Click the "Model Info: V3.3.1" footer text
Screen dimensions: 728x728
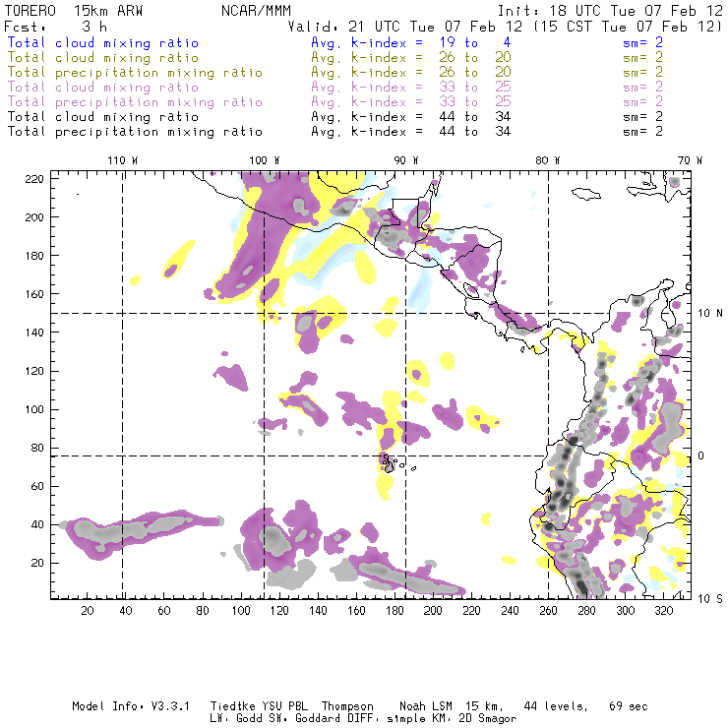131,706
